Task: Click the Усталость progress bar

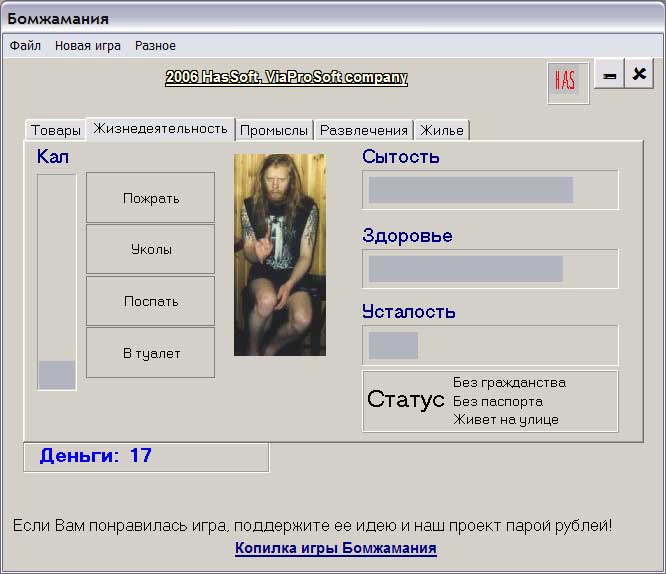Action: (x=490, y=345)
